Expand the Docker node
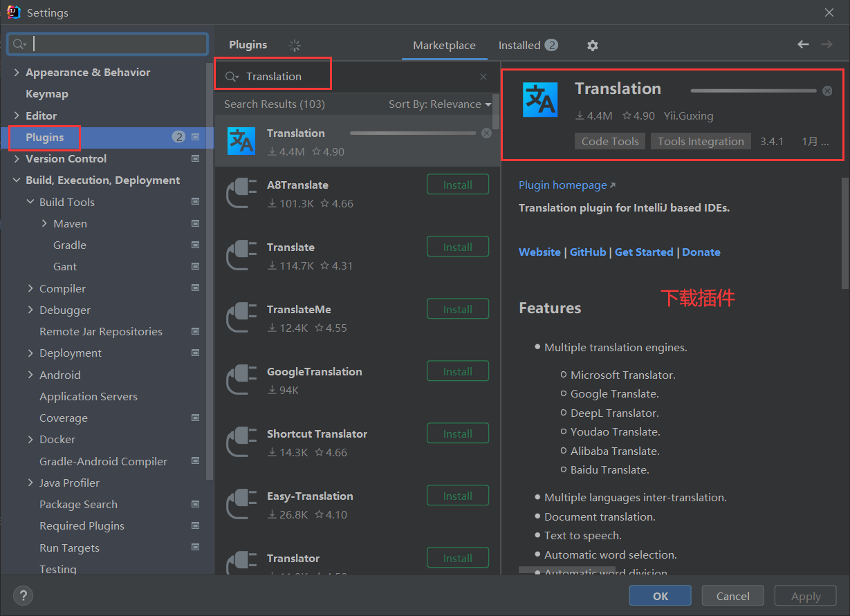The width and height of the screenshot is (850, 616). 30,439
